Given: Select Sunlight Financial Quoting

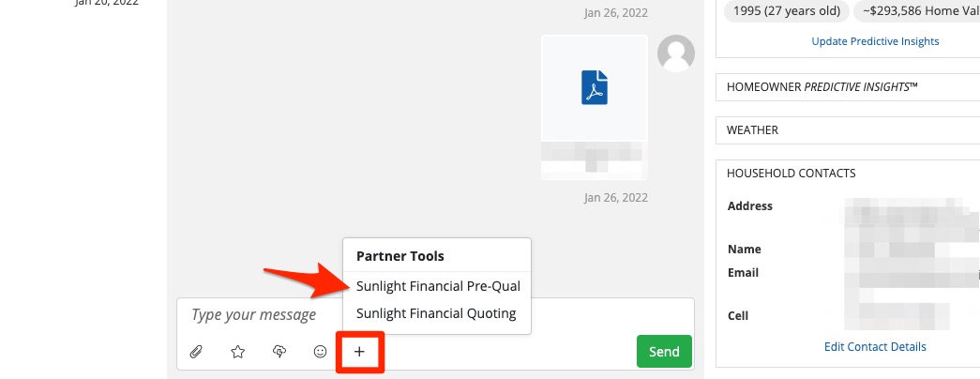Looking at the screenshot, I should coord(436,313).
